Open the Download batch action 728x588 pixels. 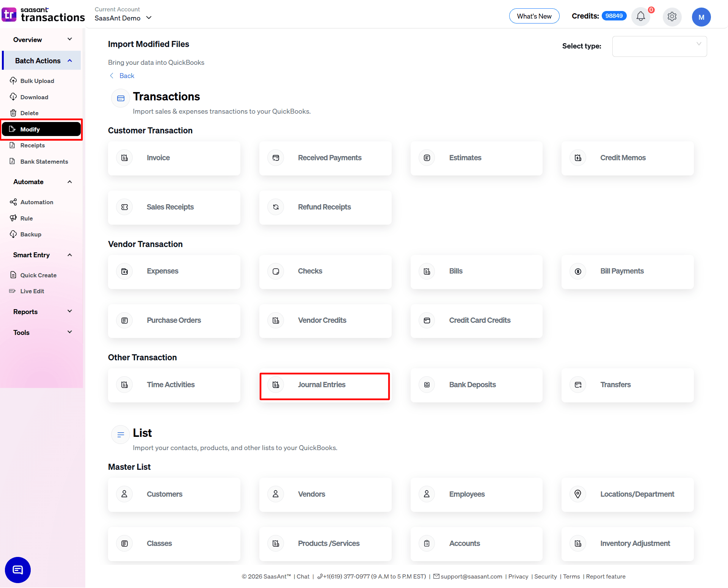coord(33,97)
